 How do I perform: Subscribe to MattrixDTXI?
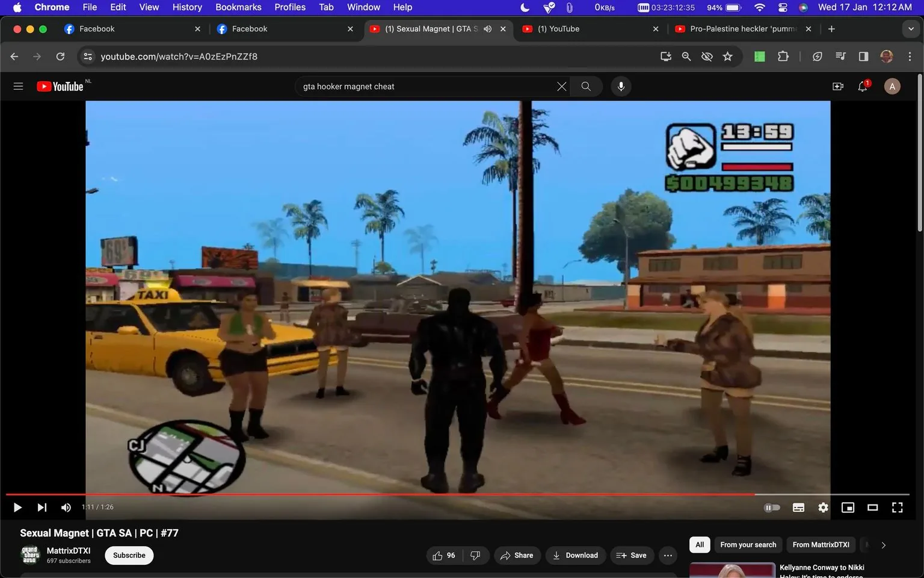(128, 555)
